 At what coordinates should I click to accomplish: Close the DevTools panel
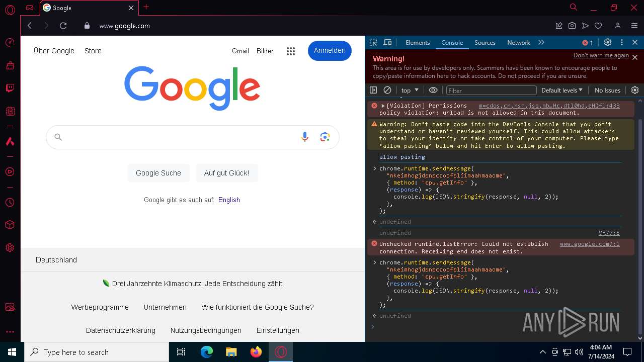635,43
